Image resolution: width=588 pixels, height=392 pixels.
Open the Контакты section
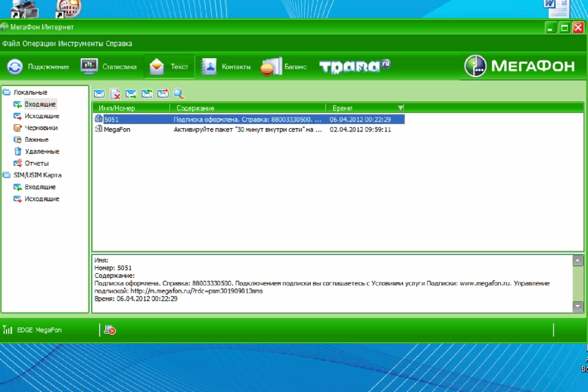coord(226,67)
